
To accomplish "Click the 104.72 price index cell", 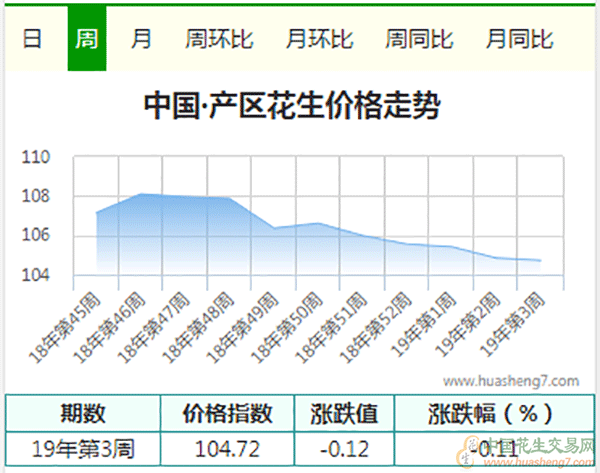I will (x=228, y=448).
